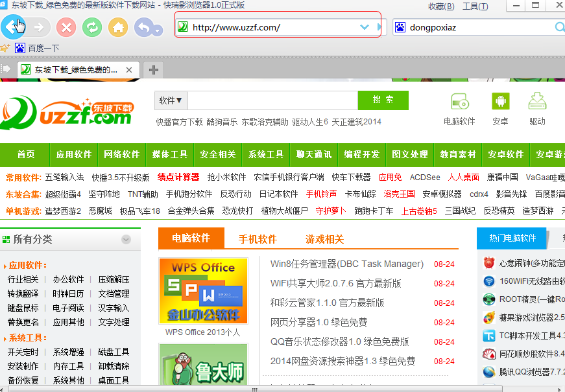565x392 pixels.
Task: Expand the 系统工具 category arrow in sidebar
Action: click(5, 339)
